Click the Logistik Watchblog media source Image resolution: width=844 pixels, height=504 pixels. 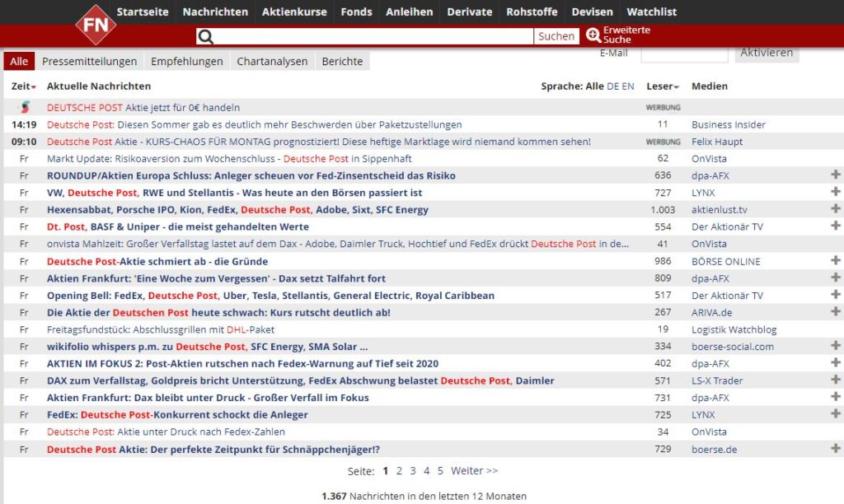click(x=734, y=329)
